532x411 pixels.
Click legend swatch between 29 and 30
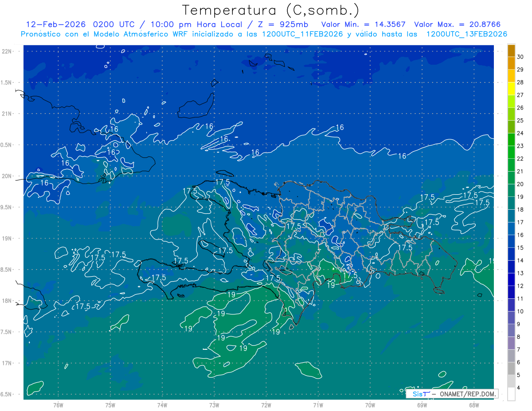pyautogui.click(x=511, y=63)
